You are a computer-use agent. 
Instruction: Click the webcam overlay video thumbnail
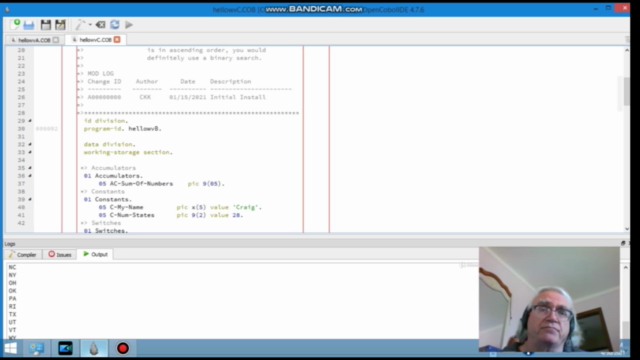[x=549, y=299]
